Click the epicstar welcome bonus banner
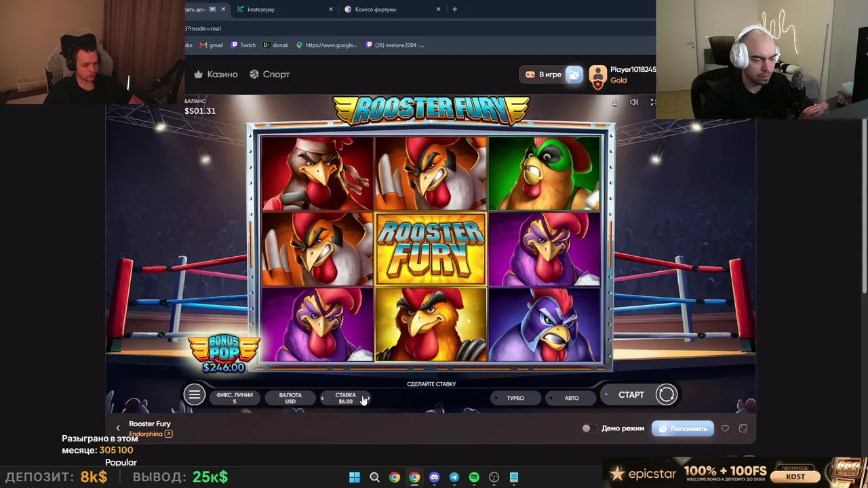This screenshot has height=488, width=868. tap(736, 472)
